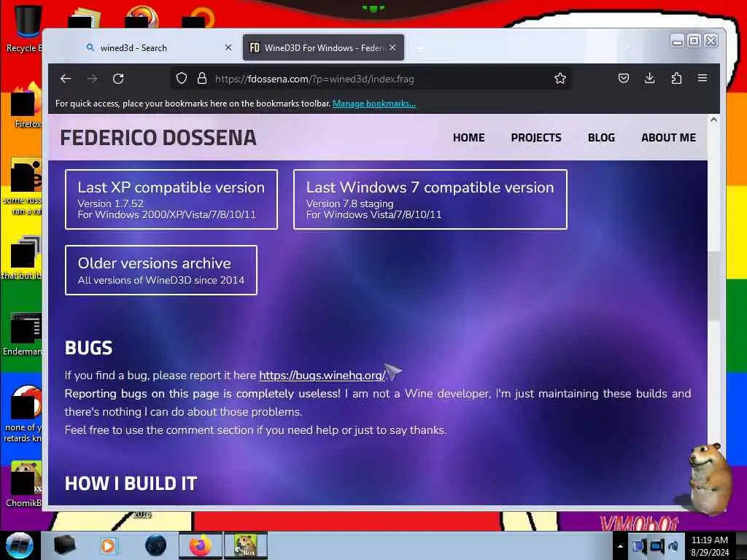
Task: Open the PROJECTS menu item
Action: tap(536, 138)
